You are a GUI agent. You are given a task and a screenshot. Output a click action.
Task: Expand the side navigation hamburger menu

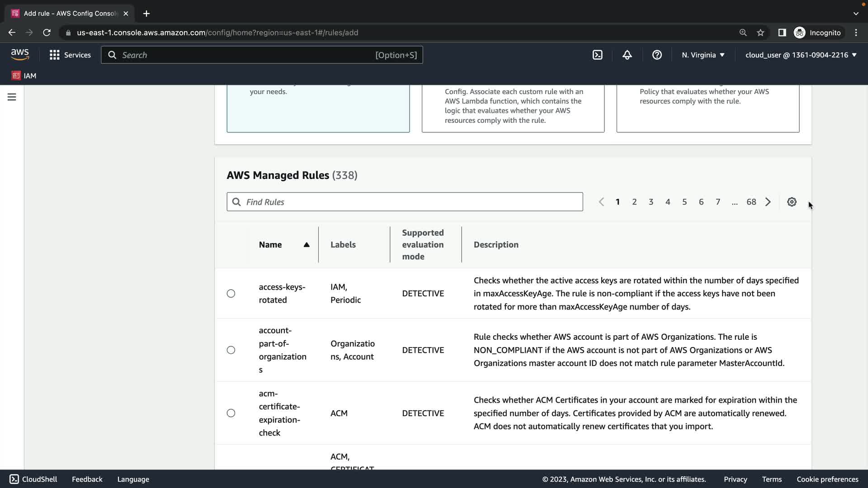[12, 97]
